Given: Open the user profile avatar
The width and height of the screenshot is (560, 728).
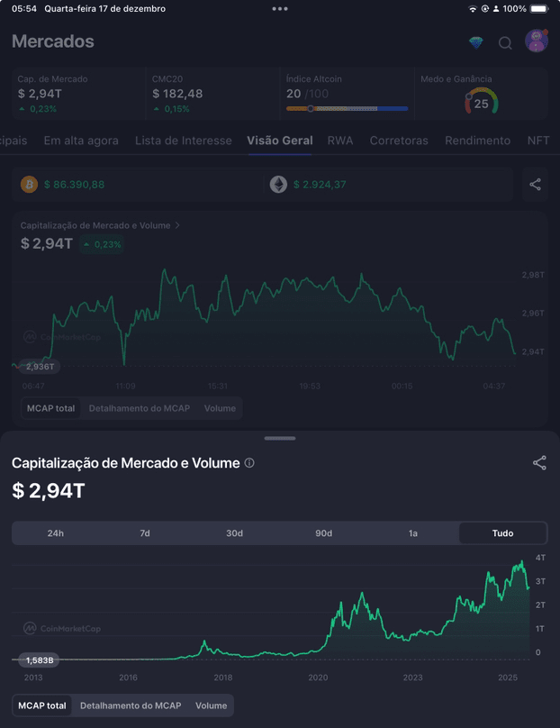Looking at the screenshot, I should (x=537, y=41).
